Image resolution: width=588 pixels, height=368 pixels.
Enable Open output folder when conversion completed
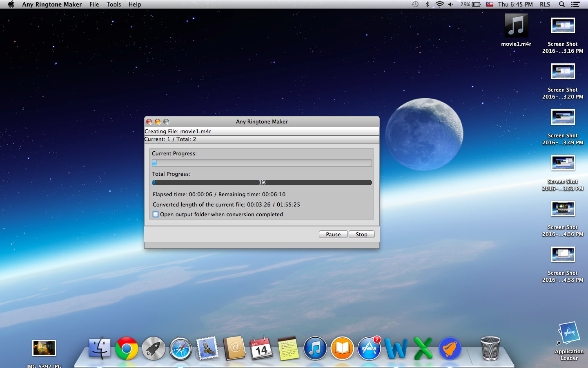[156, 214]
